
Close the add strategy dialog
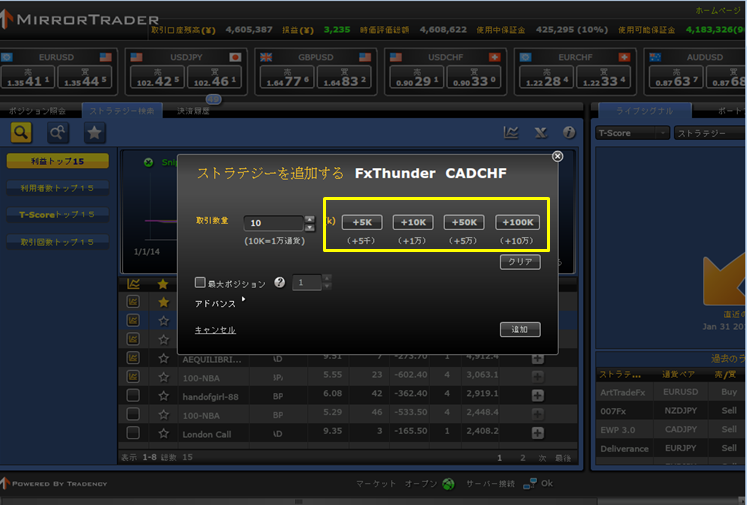(558, 156)
